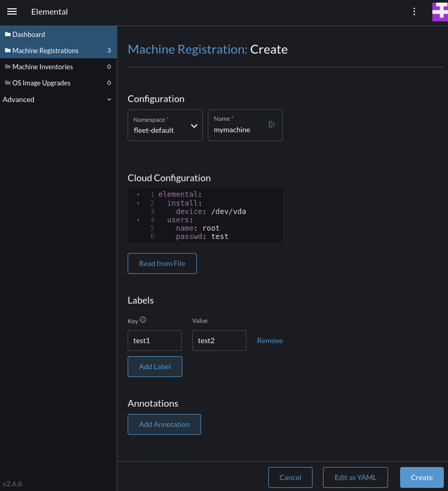Screen dimensions: 448x491
Task: Remove the test1 label row
Action: 270,341
